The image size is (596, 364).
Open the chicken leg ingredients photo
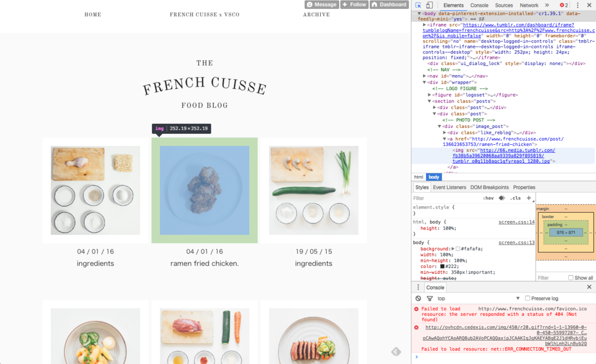tap(95, 190)
